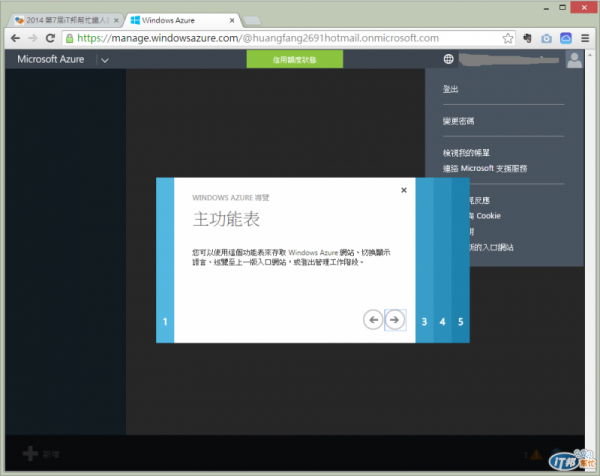Jump to tour step 4 panel
The width and height of the screenshot is (600, 476).
click(x=442, y=260)
